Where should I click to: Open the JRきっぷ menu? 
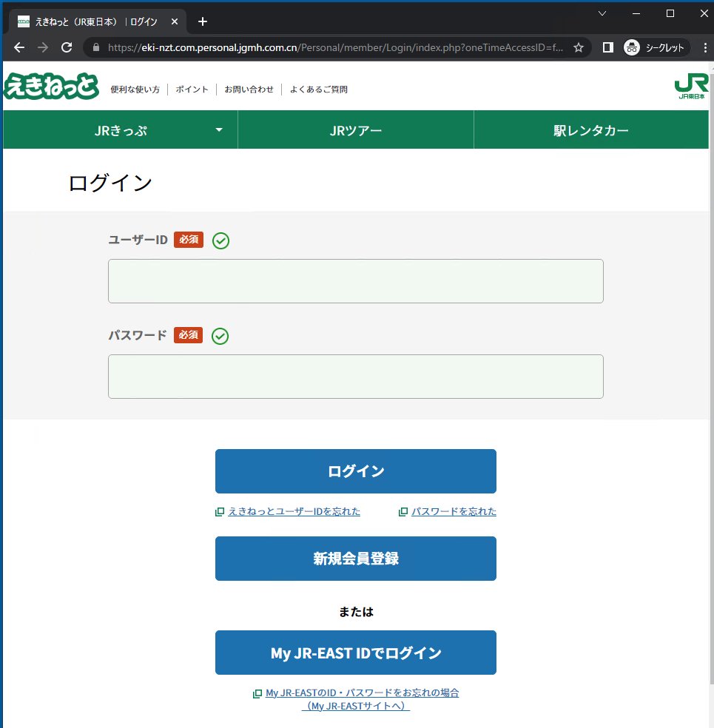tap(121, 130)
